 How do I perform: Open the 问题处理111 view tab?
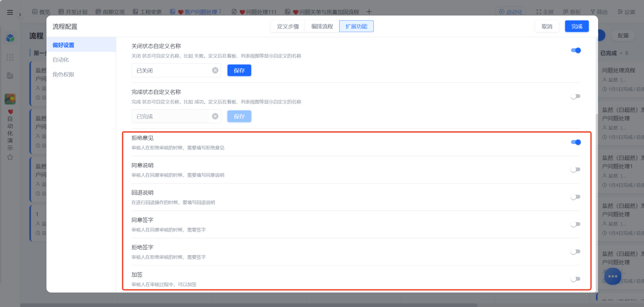click(255, 12)
